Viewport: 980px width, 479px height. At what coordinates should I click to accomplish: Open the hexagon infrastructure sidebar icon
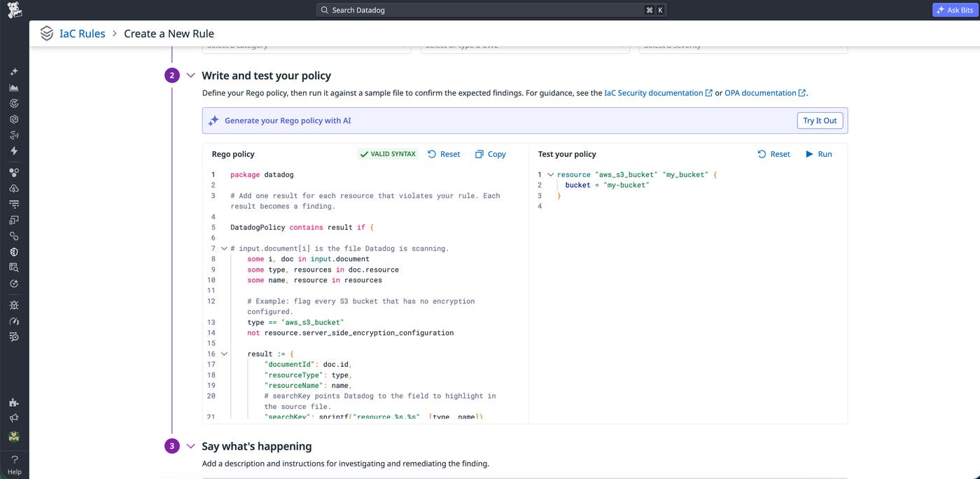(14, 119)
